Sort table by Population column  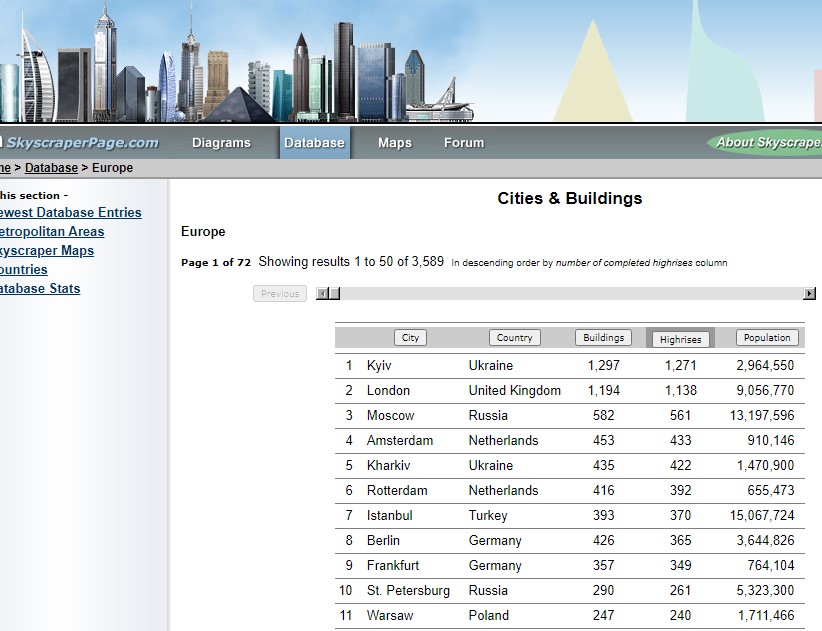point(767,338)
